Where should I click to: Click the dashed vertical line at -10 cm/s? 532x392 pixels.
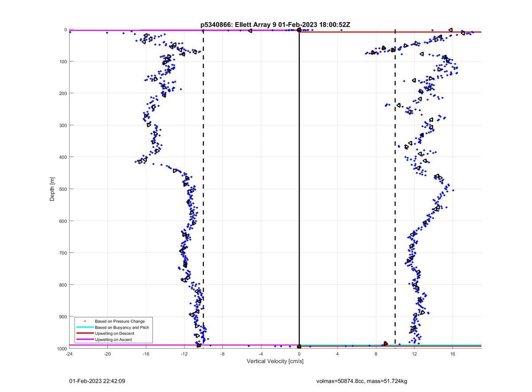203,189
